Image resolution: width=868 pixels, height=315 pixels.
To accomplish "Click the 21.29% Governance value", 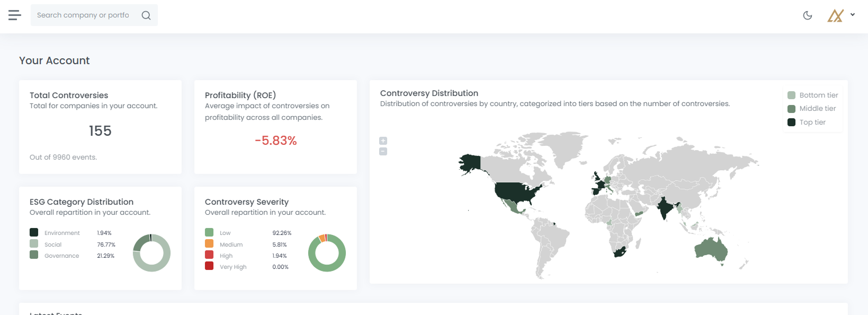I will click(x=105, y=256).
